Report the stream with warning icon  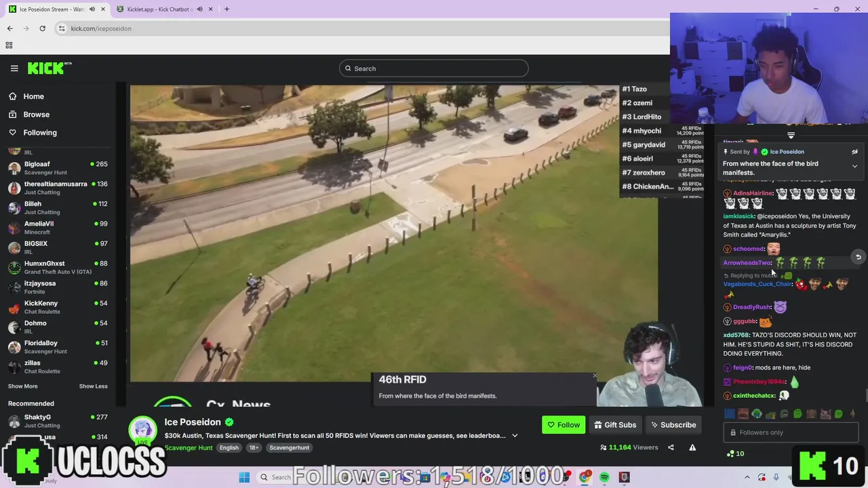692,447
